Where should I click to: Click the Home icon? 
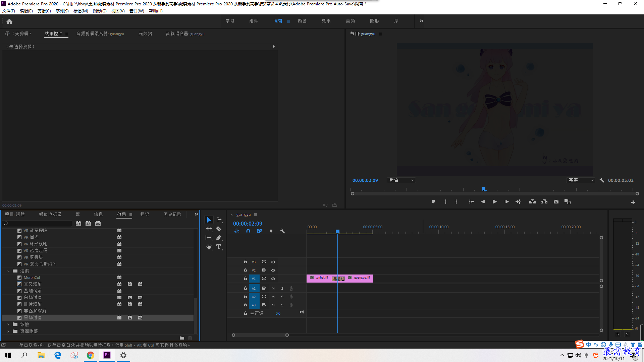point(9,21)
